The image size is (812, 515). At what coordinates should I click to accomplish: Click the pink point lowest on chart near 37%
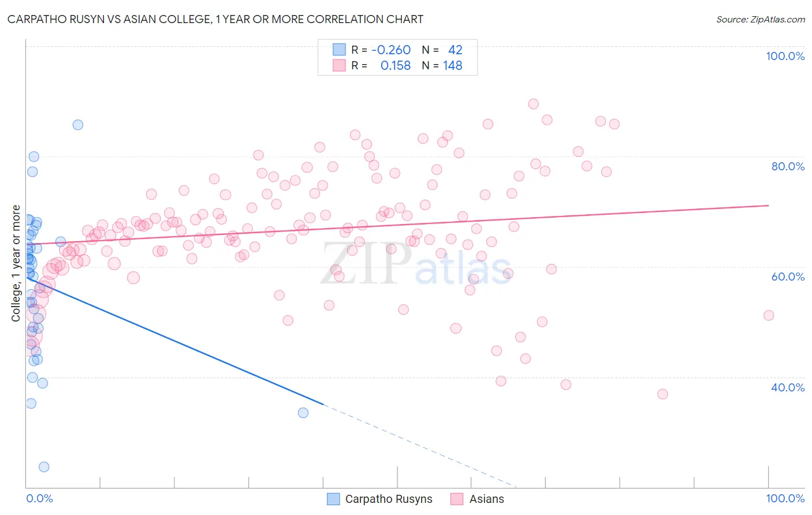click(663, 394)
